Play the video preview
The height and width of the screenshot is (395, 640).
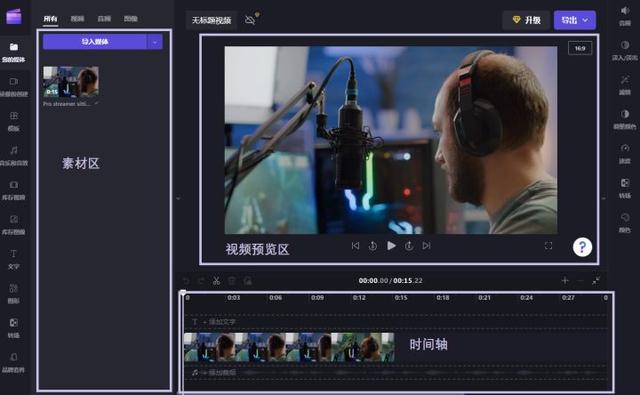pos(391,246)
